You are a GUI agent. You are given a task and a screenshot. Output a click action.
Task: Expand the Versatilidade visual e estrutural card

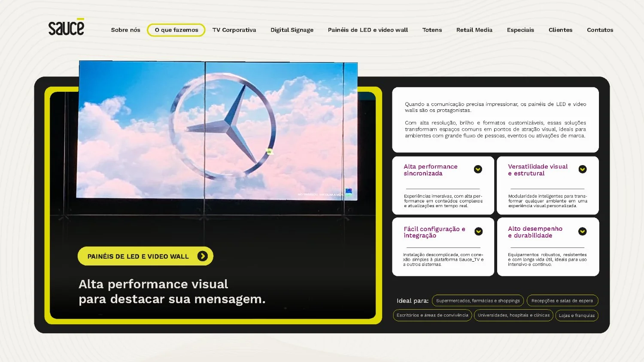583,169
